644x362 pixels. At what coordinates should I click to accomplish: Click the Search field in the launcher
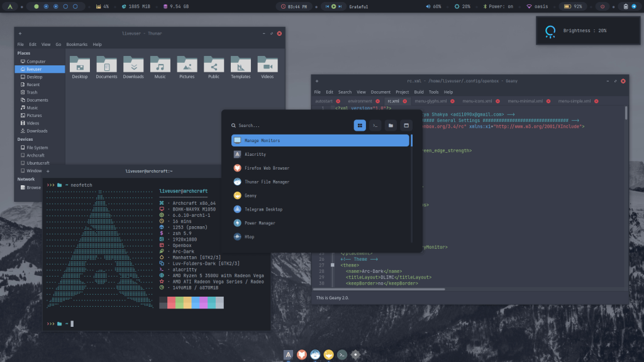tap(264, 125)
